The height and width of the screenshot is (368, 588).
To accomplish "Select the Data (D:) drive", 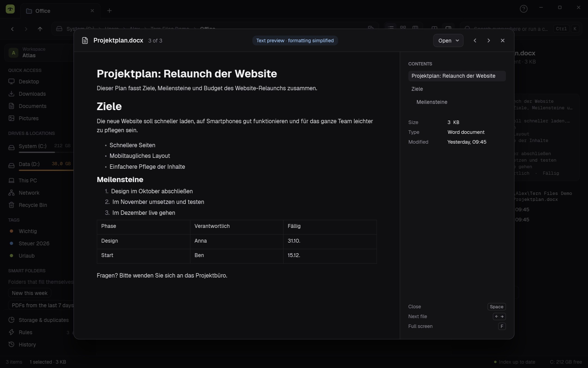I will point(39,165).
